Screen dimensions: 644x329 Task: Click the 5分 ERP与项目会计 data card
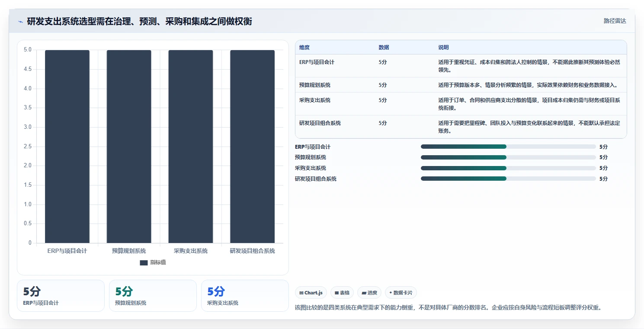coord(61,296)
